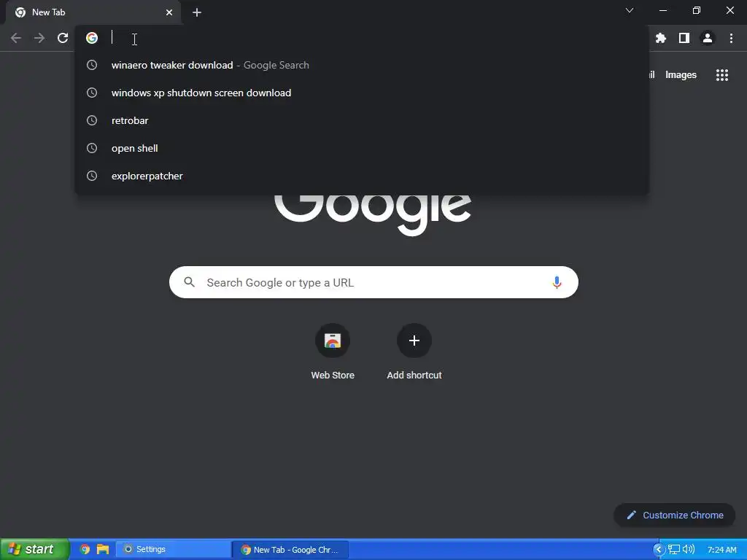Click the Add shortcut plus icon

pos(414,341)
